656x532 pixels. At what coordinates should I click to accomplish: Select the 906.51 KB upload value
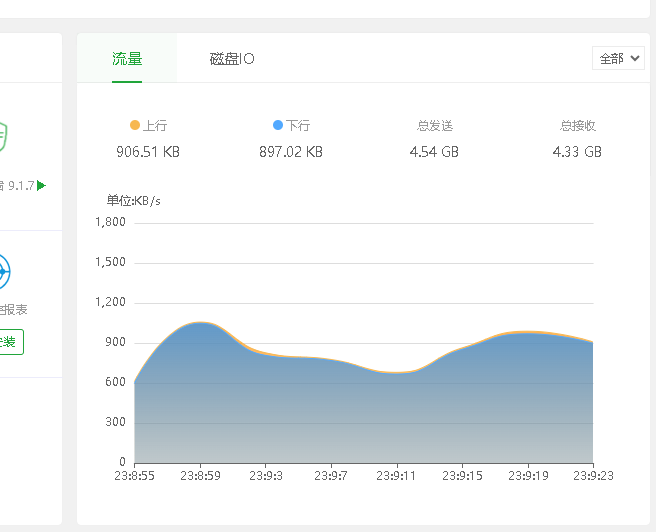tap(148, 151)
